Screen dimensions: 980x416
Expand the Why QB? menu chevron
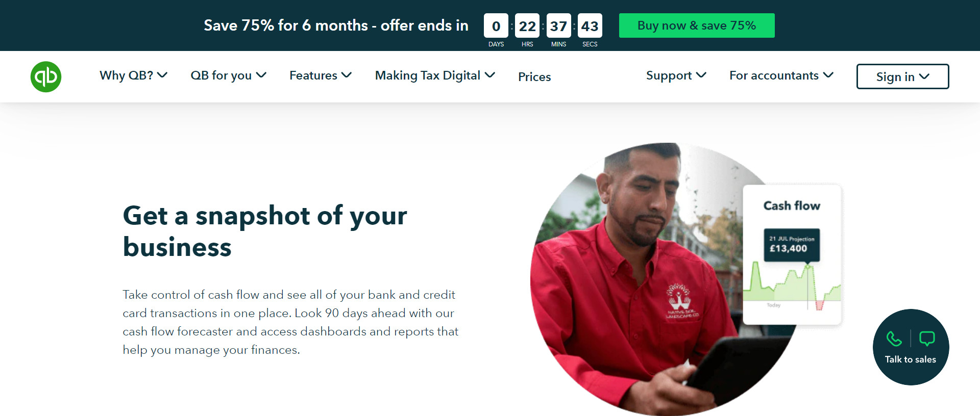[x=162, y=75]
